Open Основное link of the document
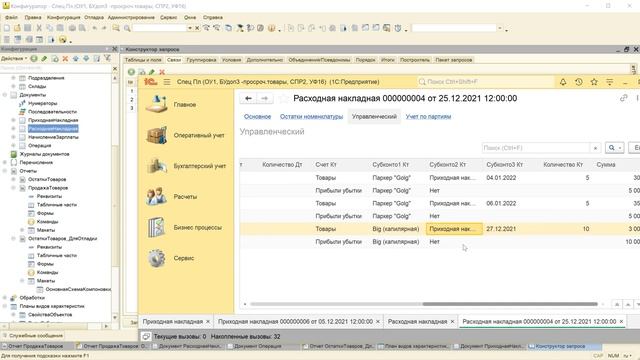The width and height of the screenshot is (640, 360). tap(257, 117)
